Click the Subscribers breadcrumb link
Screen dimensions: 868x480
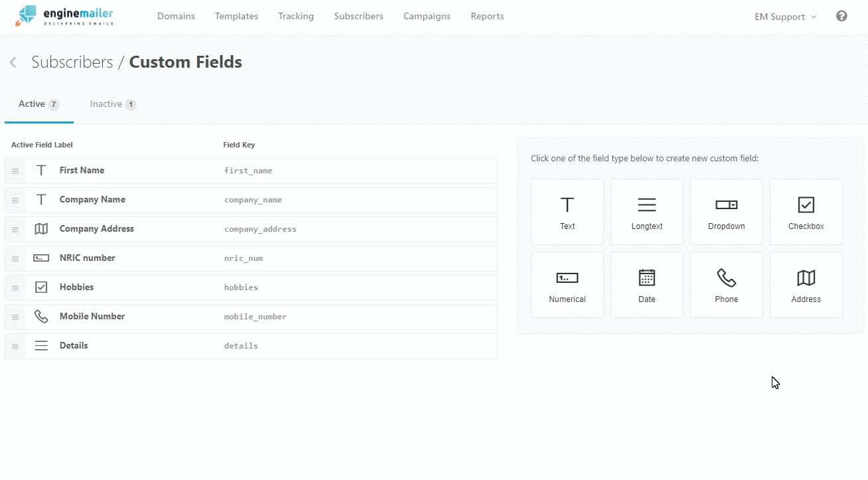pyautogui.click(x=72, y=62)
